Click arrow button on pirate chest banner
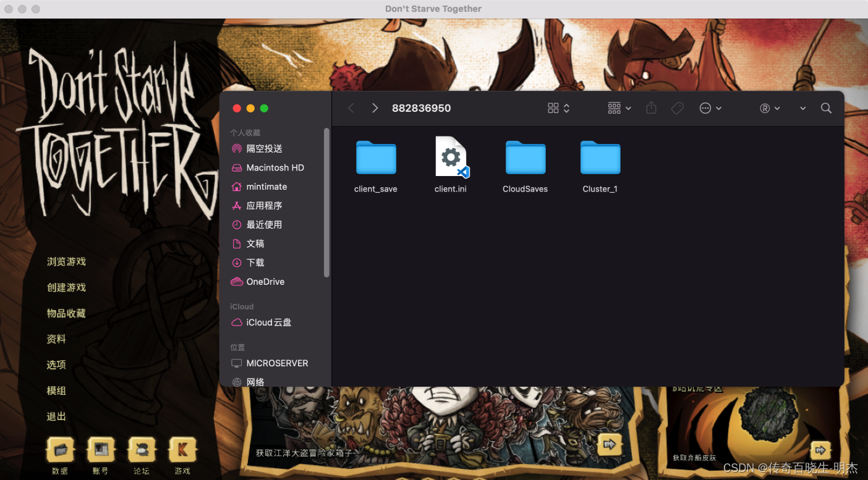 pyautogui.click(x=610, y=444)
